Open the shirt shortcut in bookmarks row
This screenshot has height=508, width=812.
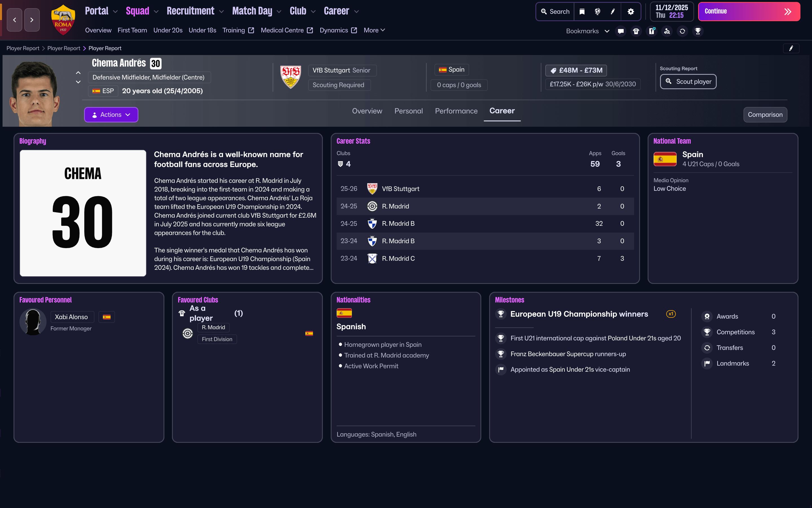(636, 31)
